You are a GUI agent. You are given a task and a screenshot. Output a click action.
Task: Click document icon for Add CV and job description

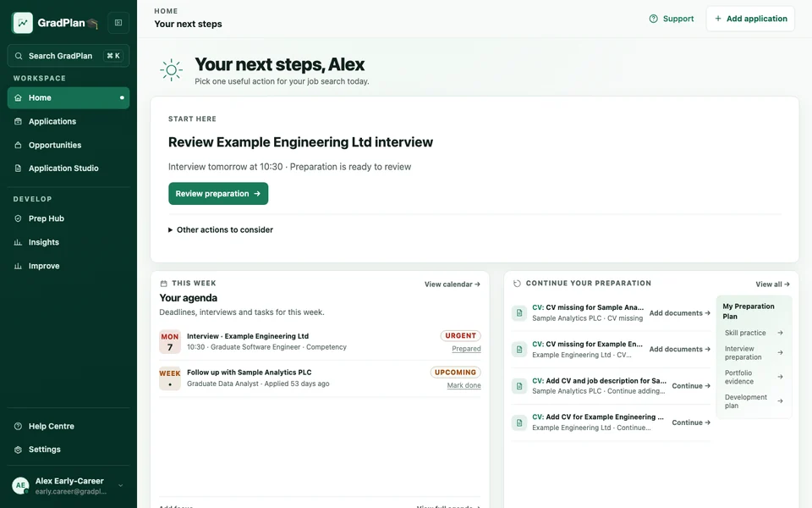[x=518, y=386]
